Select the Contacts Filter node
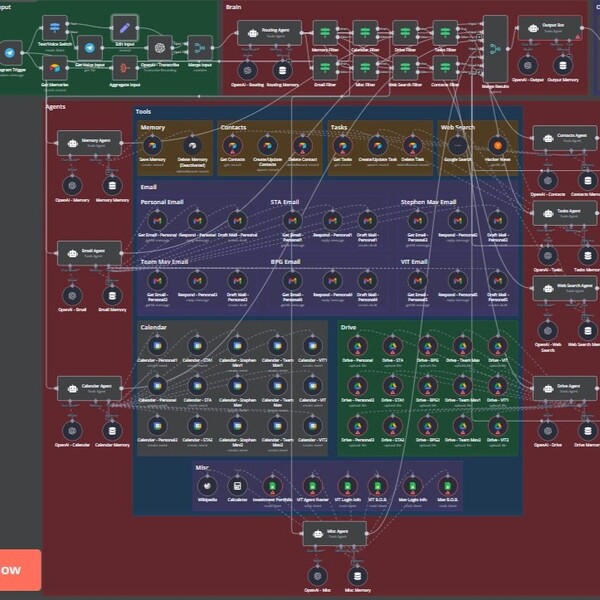 click(x=445, y=68)
